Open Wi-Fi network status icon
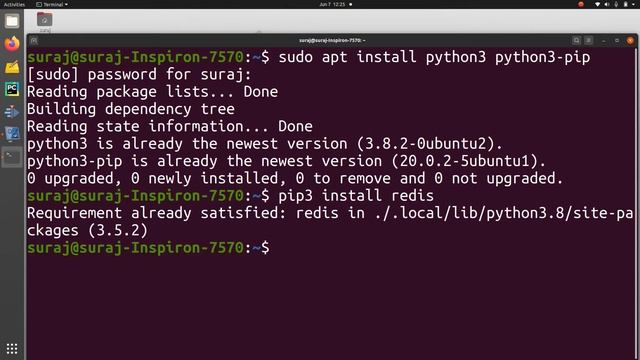Viewport: 640px width, 360px height. coord(598,4)
